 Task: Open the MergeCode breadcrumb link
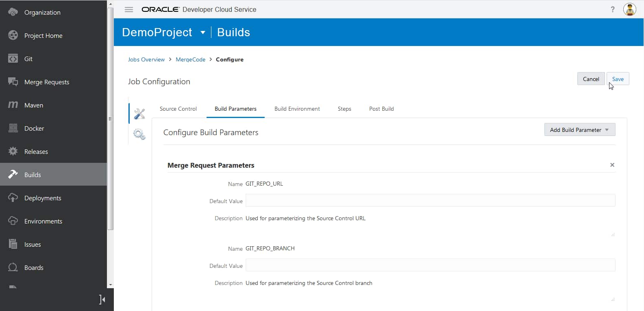[191, 59]
